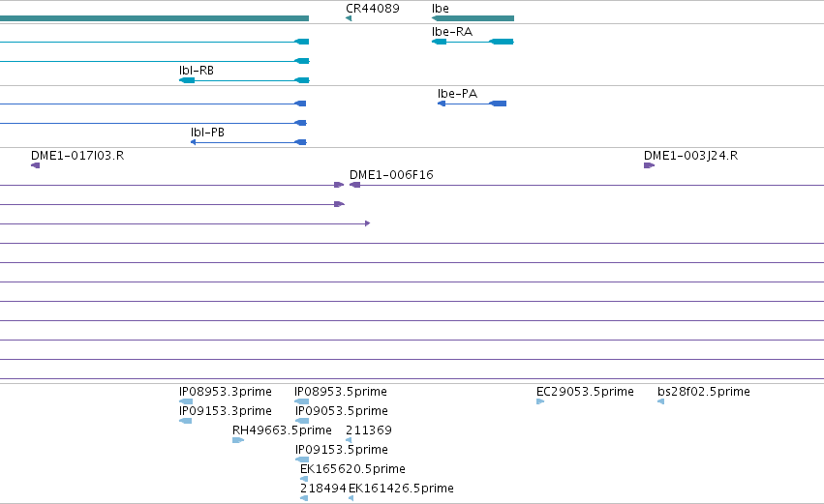This screenshot has width=824, height=504.
Task: Click the EK161426.5prime label
Action: (x=401, y=489)
